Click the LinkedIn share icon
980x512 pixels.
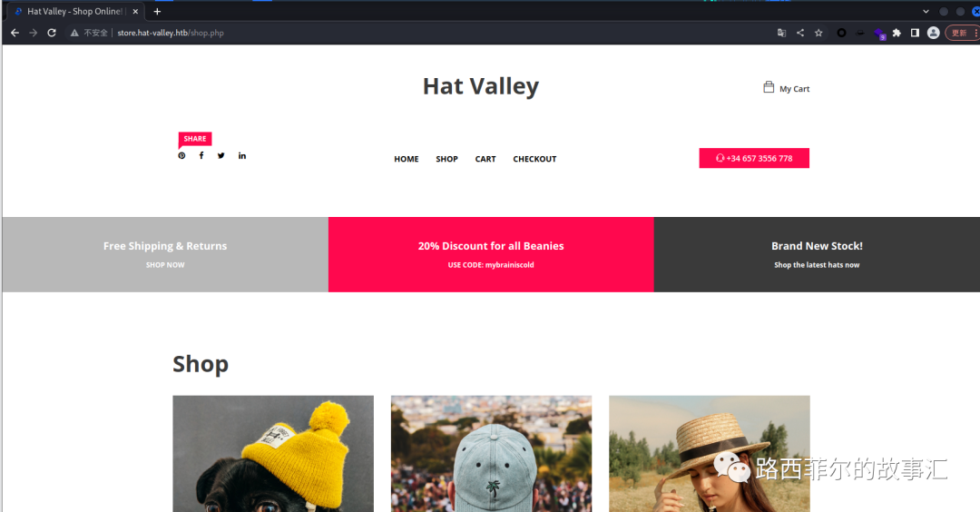tap(242, 155)
